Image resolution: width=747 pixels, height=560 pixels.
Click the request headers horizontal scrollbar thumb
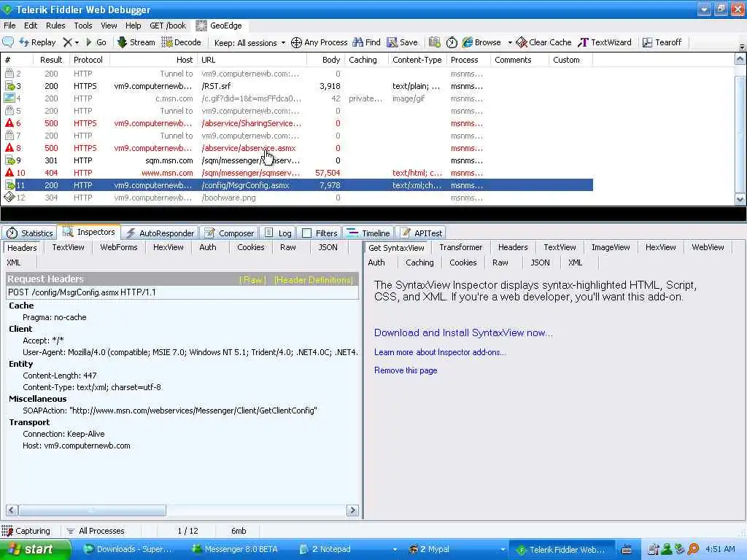(93, 510)
